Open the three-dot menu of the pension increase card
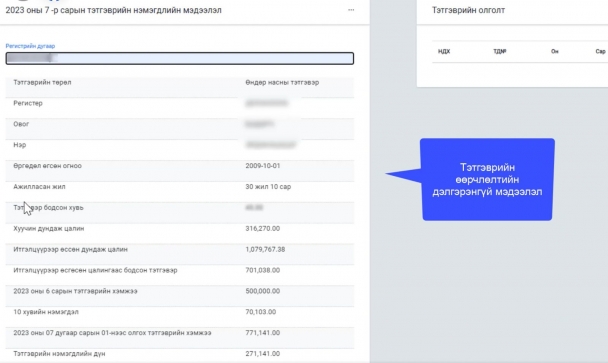608x363 pixels. click(351, 10)
